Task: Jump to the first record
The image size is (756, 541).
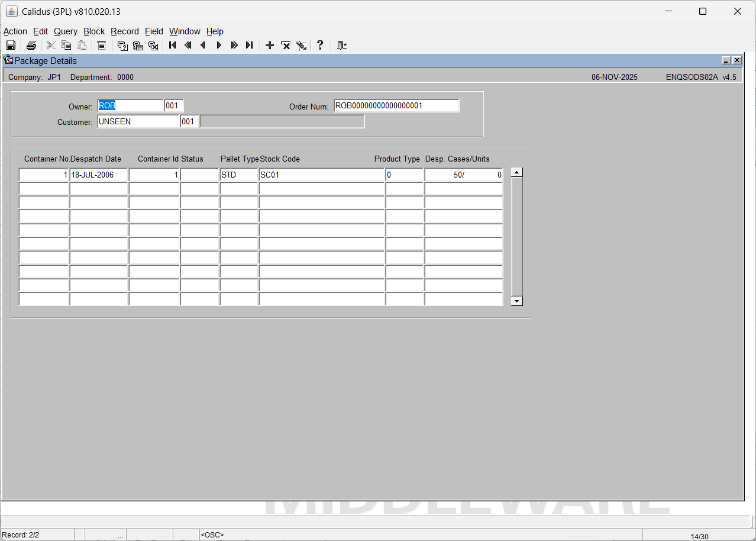Action: tap(173, 46)
